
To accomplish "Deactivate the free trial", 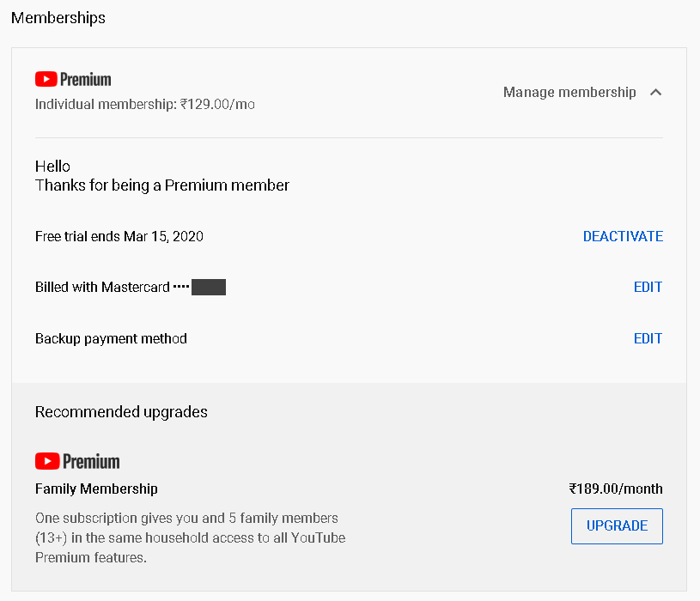I will pyautogui.click(x=623, y=236).
